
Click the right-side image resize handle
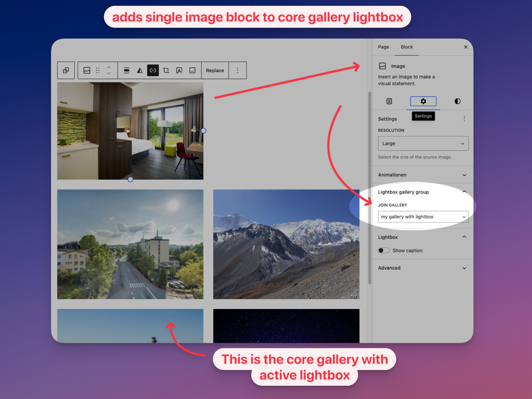click(204, 131)
